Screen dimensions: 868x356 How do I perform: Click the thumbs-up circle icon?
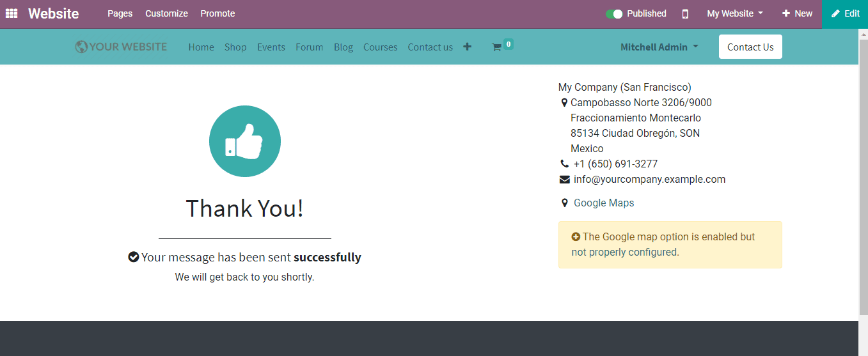245,141
